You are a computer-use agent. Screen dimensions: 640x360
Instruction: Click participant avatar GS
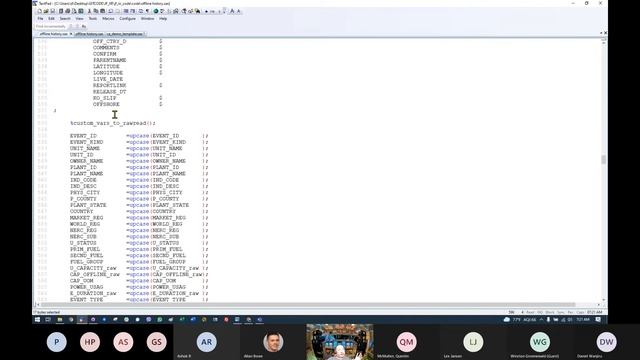(156, 342)
